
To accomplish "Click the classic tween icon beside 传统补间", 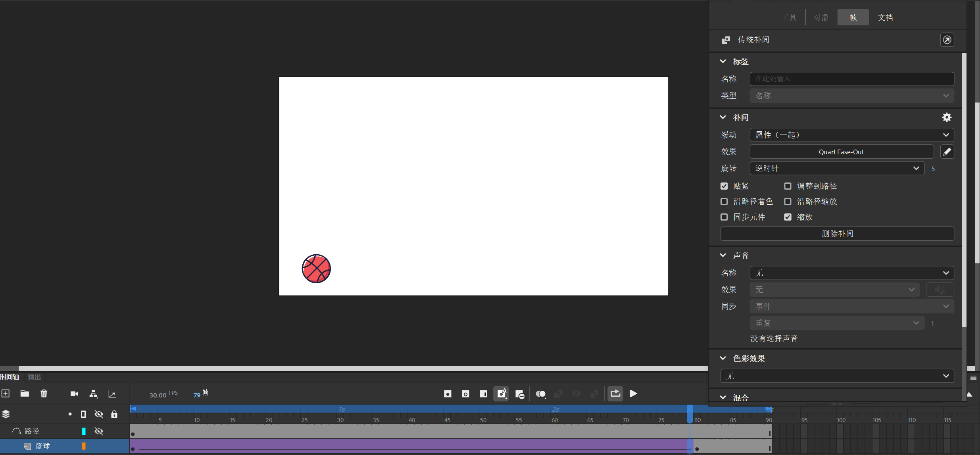I will (726, 40).
